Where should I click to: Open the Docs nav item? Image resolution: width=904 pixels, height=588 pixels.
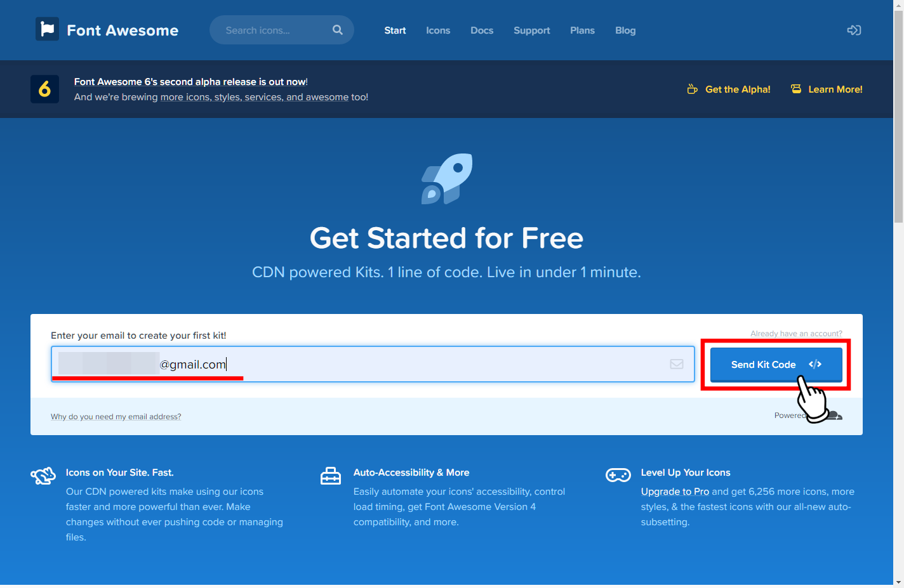coord(482,30)
